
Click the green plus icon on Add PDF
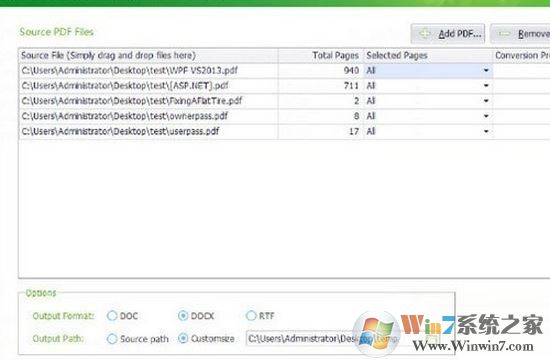coord(425,34)
